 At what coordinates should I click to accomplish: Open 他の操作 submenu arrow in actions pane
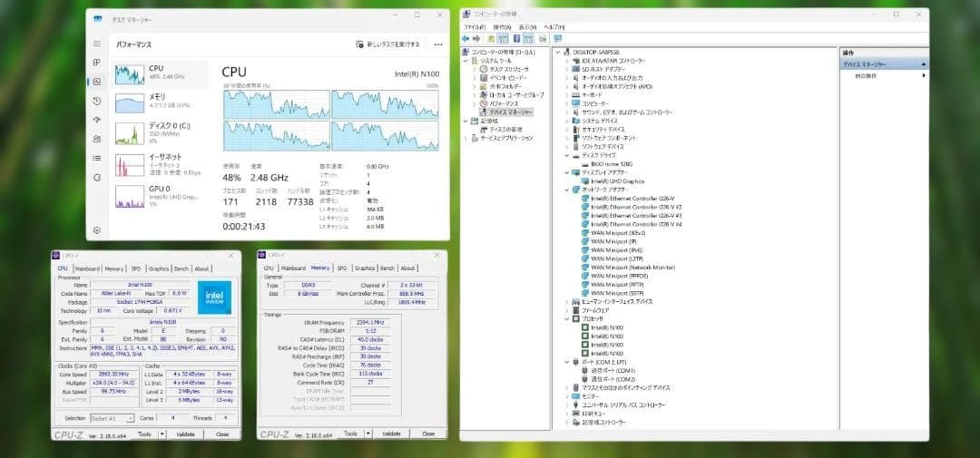[x=923, y=75]
